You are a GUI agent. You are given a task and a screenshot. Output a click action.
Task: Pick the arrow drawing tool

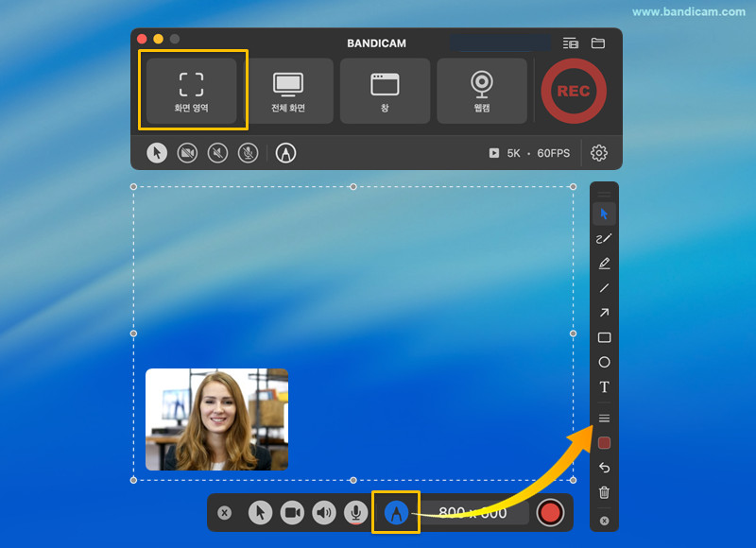pyautogui.click(x=604, y=313)
